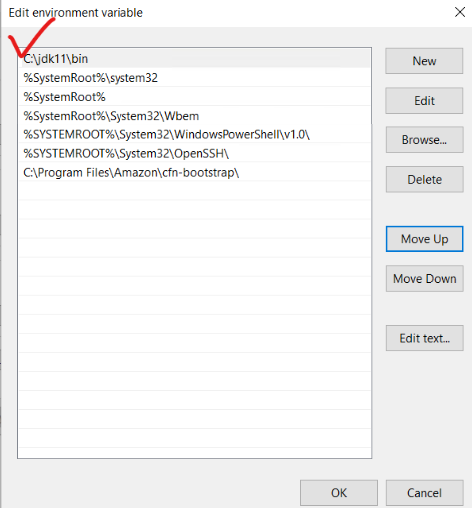Select the Amazon\cfn-bootstrap\ path row
This screenshot has height=508, width=472.
(x=195, y=172)
